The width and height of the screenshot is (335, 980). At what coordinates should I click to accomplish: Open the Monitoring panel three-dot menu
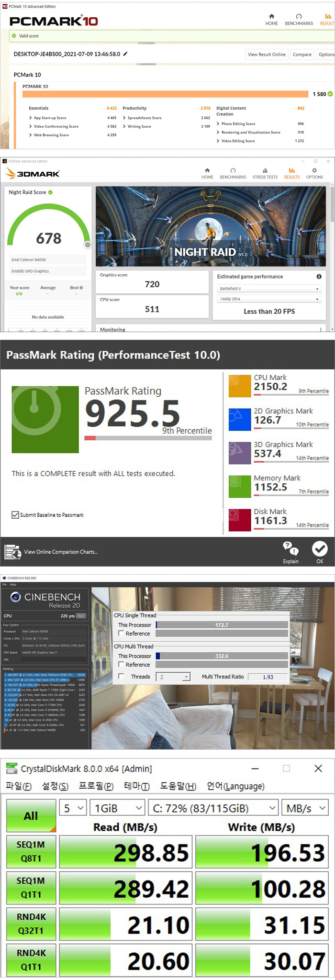pos(321,329)
